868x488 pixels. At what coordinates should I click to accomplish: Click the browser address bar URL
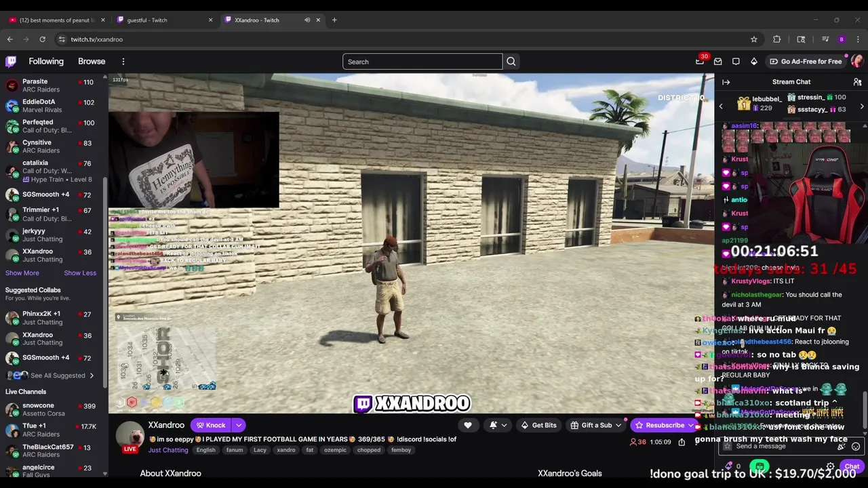[x=97, y=39]
